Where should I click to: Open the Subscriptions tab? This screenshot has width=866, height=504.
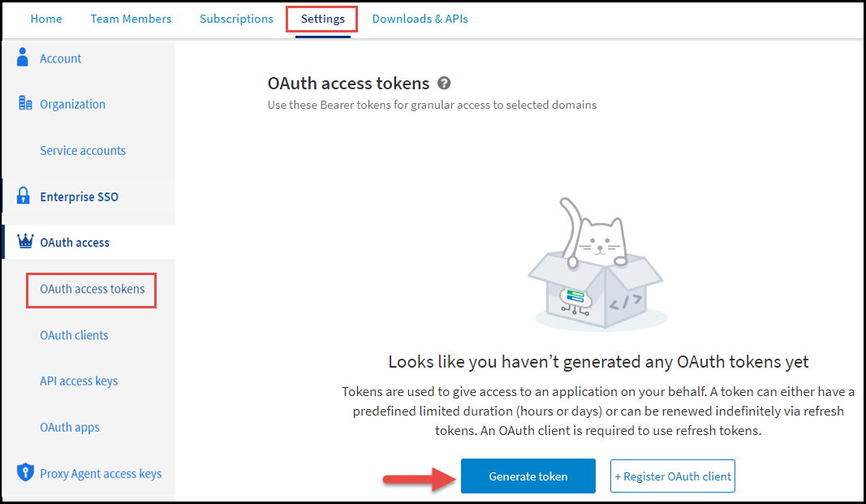(236, 18)
